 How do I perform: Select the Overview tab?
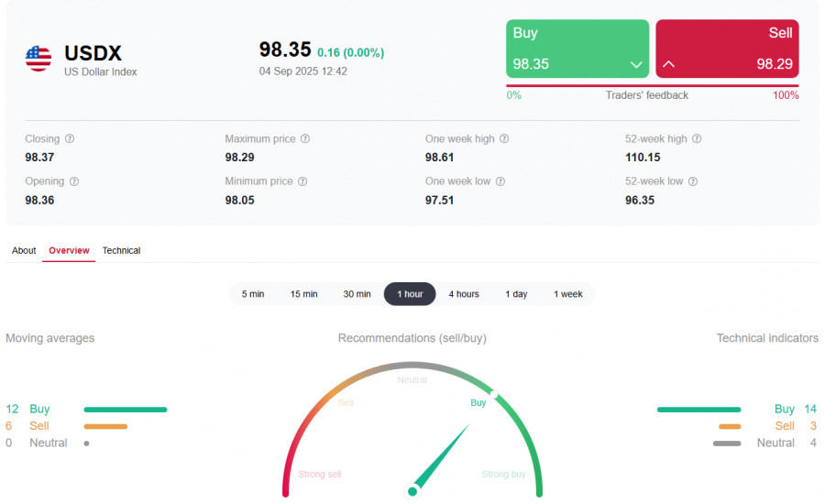tap(69, 250)
